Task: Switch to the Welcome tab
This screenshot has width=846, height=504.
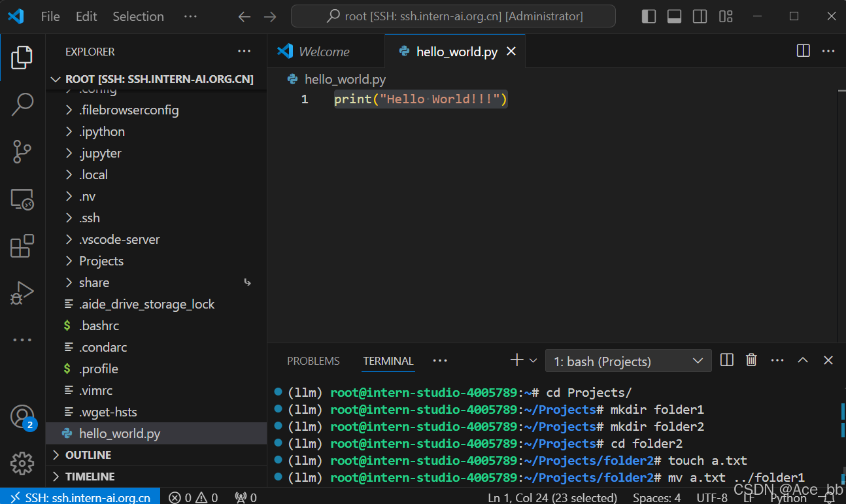Action: [324, 52]
